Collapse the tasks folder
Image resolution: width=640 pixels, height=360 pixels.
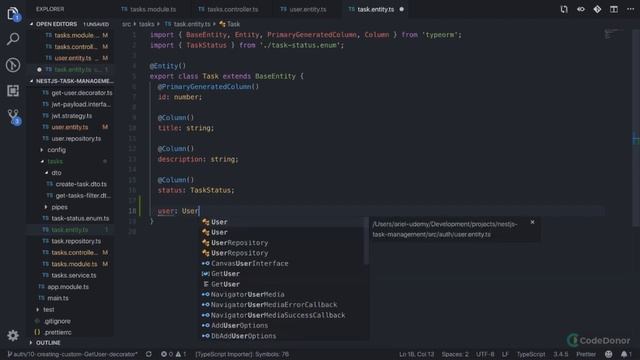click(x=55, y=161)
